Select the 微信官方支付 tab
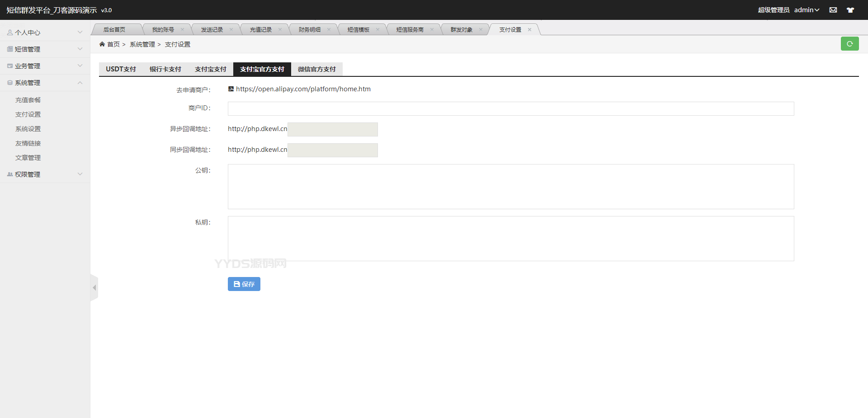This screenshot has height=418, width=868. pyautogui.click(x=316, y=69)
